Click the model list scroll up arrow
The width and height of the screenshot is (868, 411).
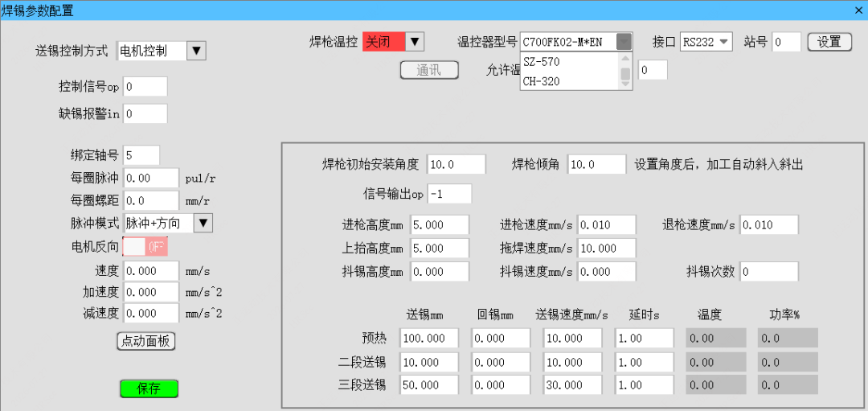pos(625,58)
